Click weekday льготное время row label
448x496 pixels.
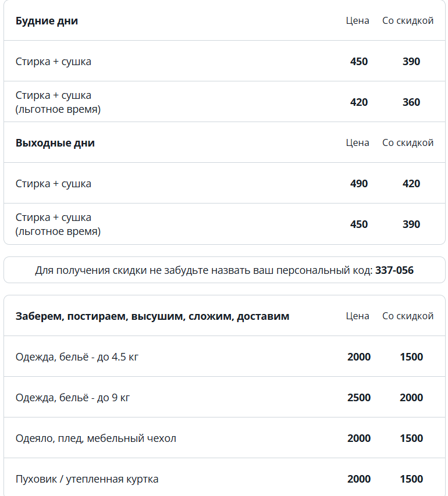(58, 102)
